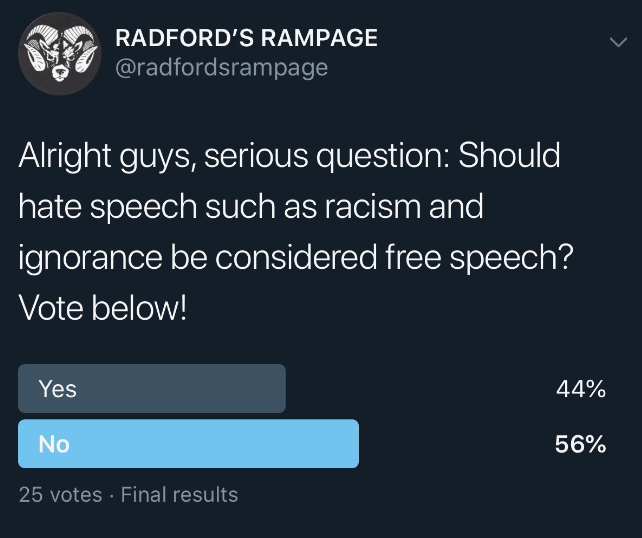The width and height of the screenshot is (642, 538).
Task: Click the 44% result for Yes
Action: (581, 389)
